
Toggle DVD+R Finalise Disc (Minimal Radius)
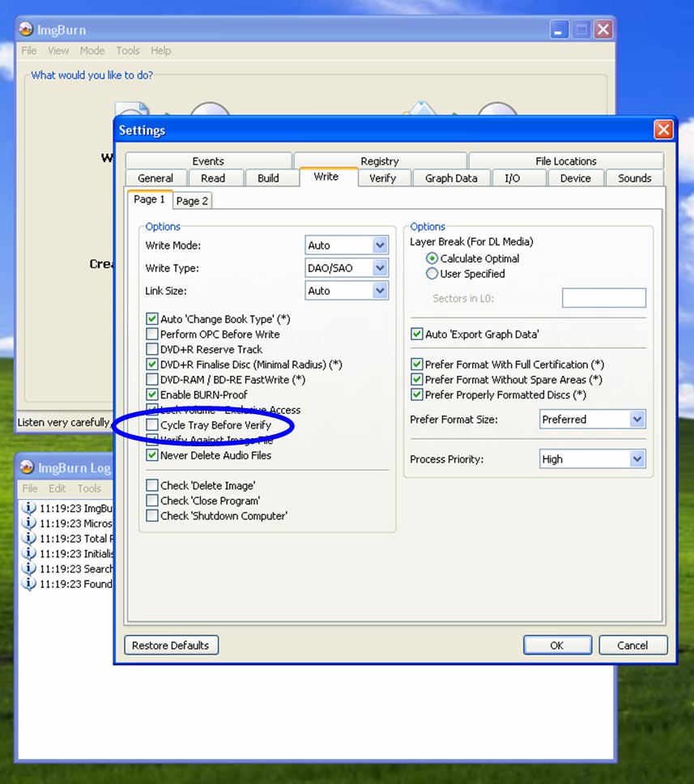152,364
